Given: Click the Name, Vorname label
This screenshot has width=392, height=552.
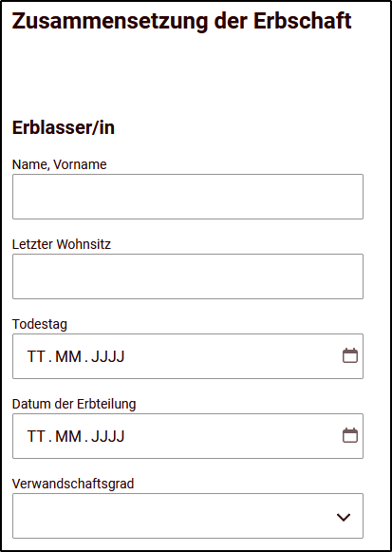Looking at the screenshot, I should 60,164.
